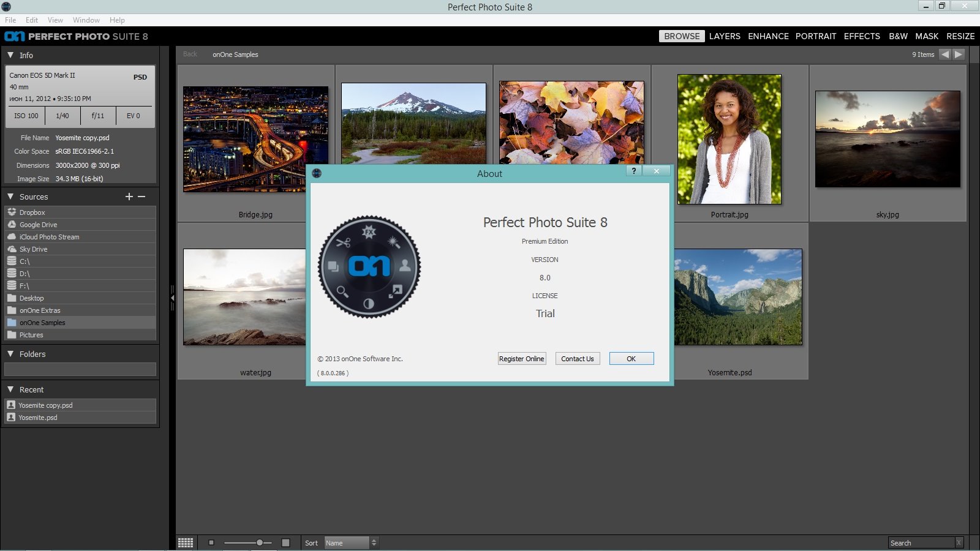
Task: Select the Yosemite.psd thumbnail
Action: (738, 297)
